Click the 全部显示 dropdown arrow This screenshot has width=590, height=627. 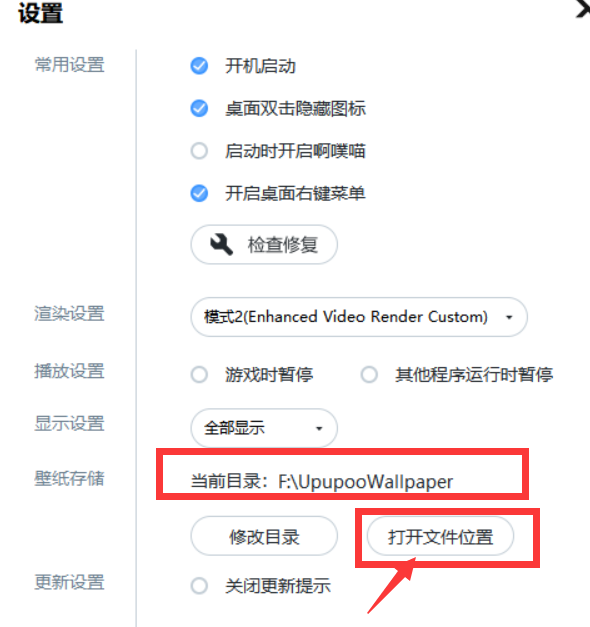pyautogui.click(x=319, y=429)
